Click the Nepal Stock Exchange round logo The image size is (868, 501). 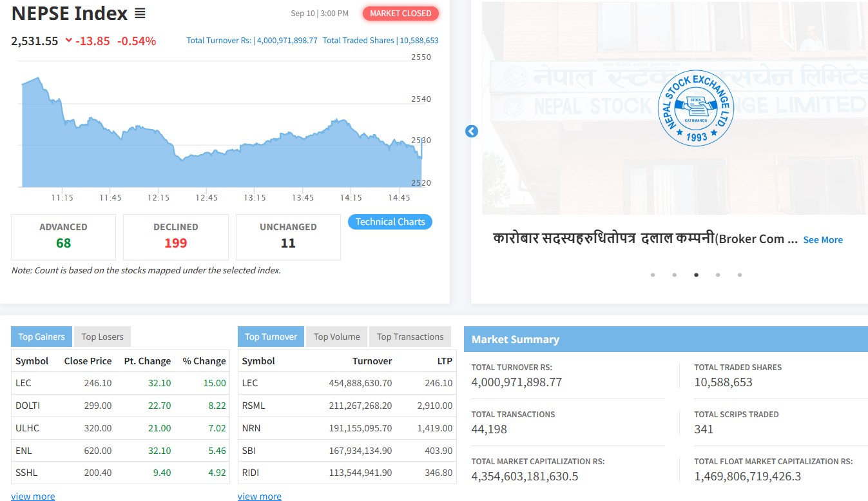coord(697,108)
